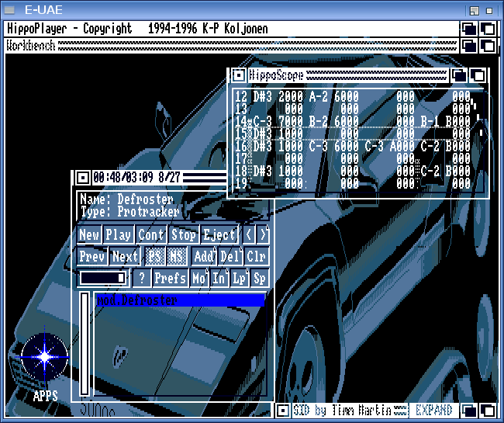Click the Workbench window title bar
The width and height of the screenshot is (504, 423).
click(232, 46)
